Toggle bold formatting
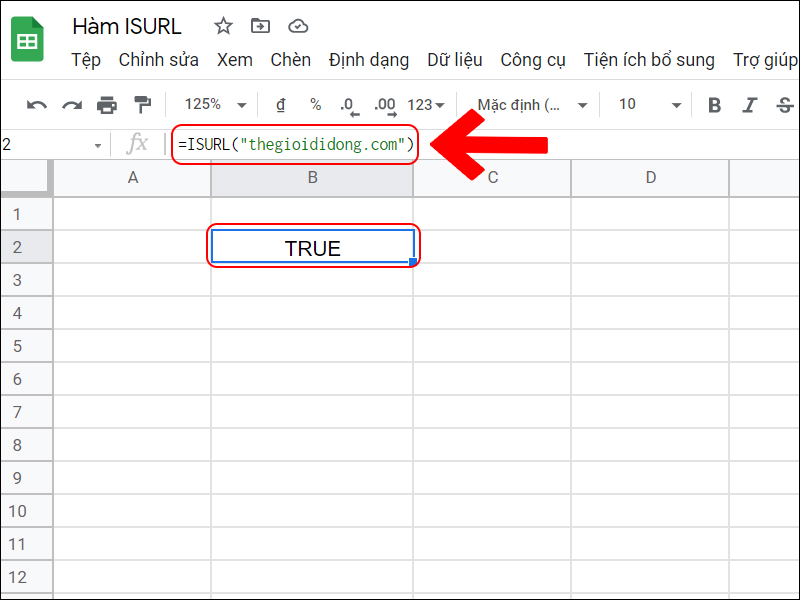The height and width of the screenshot is (600, 800). (x=714, y=104)
